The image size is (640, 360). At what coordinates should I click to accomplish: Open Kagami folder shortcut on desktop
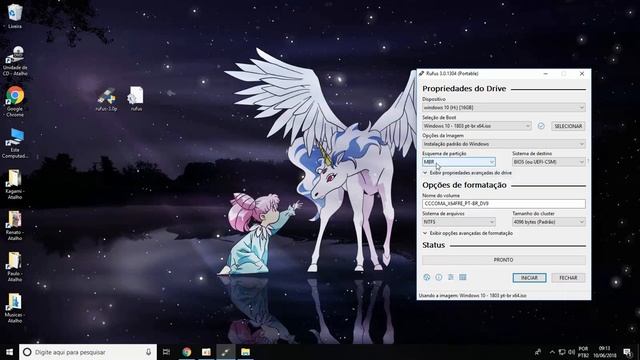(15, 184)
